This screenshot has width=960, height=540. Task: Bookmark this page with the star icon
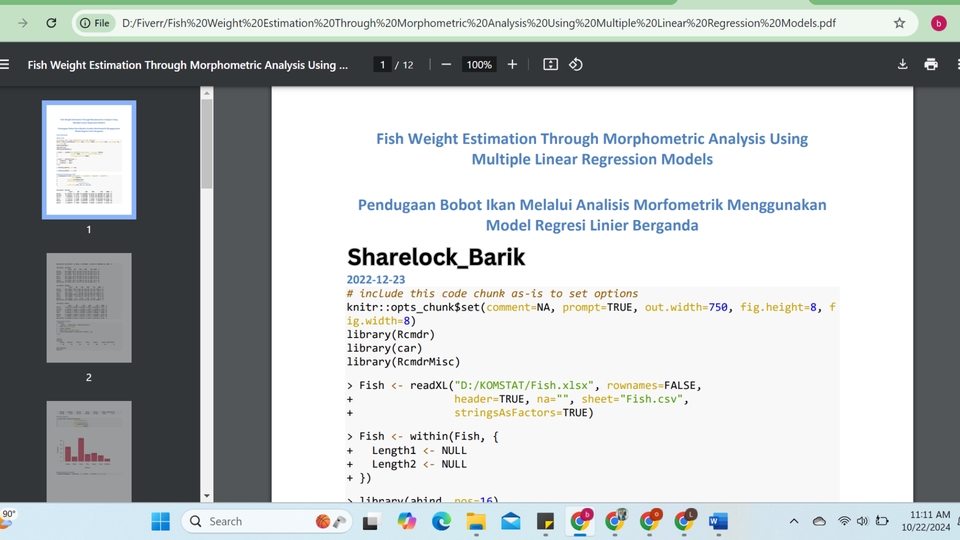coord(899,23)
